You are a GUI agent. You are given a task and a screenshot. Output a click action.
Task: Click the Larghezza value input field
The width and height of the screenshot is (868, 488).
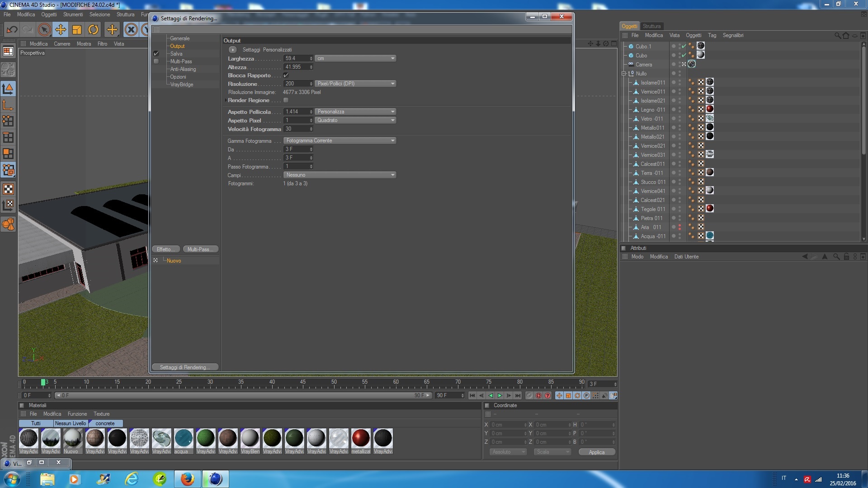(296, 58)
